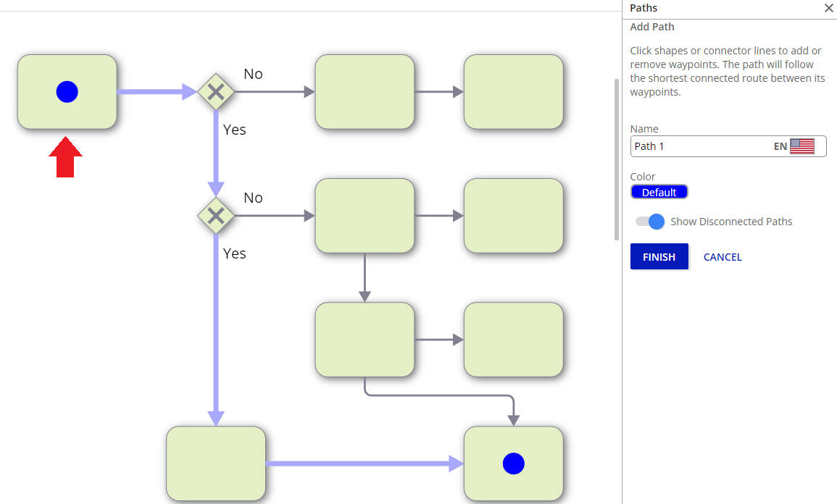The height and width of the screenshot is (504, 837).
Task: Close the Paths panel
Action: pyautogui.click(x=828, y=8)
